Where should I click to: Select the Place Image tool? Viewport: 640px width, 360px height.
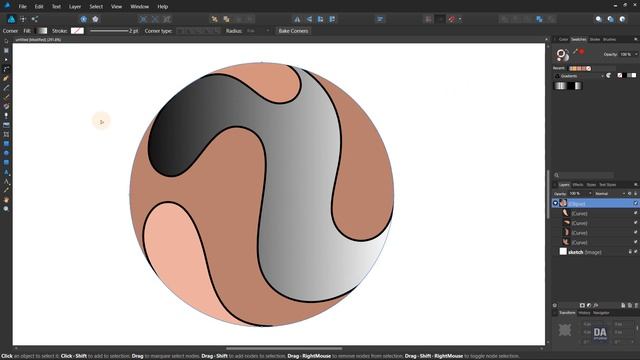point(6,125)
